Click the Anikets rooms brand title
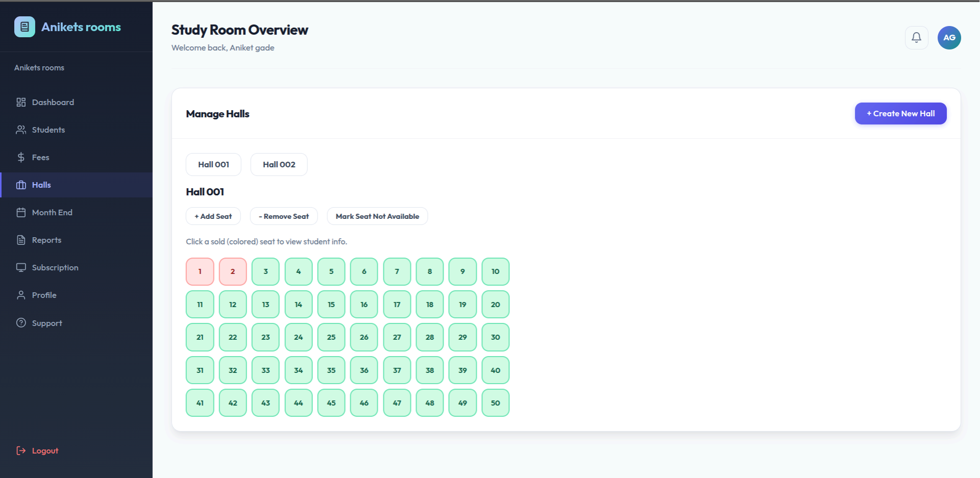 click(x=81, y=27)
